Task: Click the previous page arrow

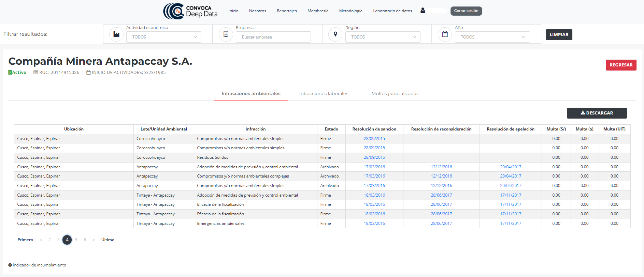Action: [41, 240]
